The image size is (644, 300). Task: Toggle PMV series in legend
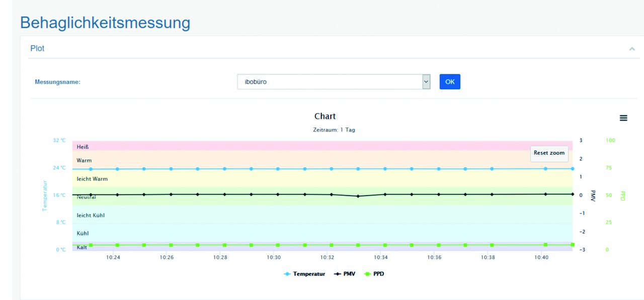(349, 274)
